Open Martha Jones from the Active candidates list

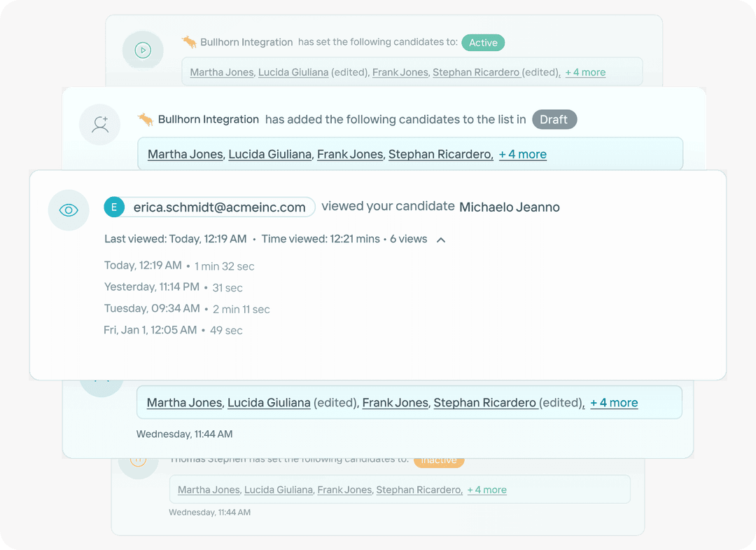pos(221,71)
